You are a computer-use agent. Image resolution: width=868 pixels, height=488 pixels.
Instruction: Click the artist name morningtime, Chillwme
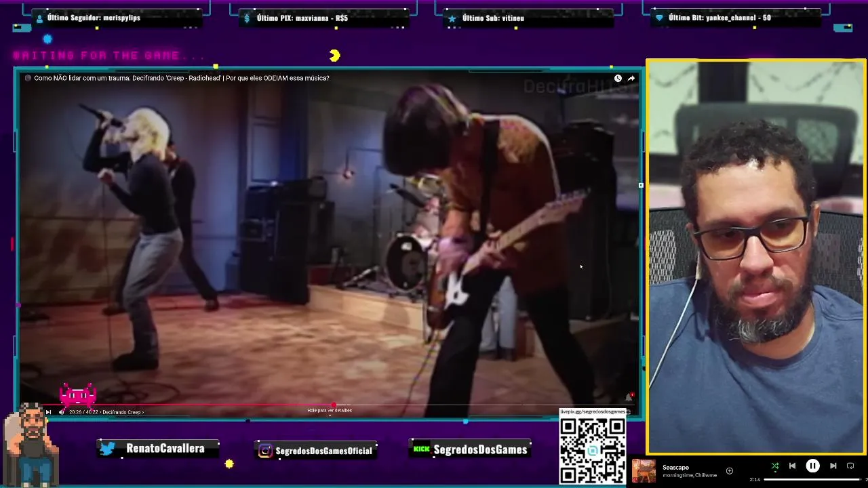point(689,475)
